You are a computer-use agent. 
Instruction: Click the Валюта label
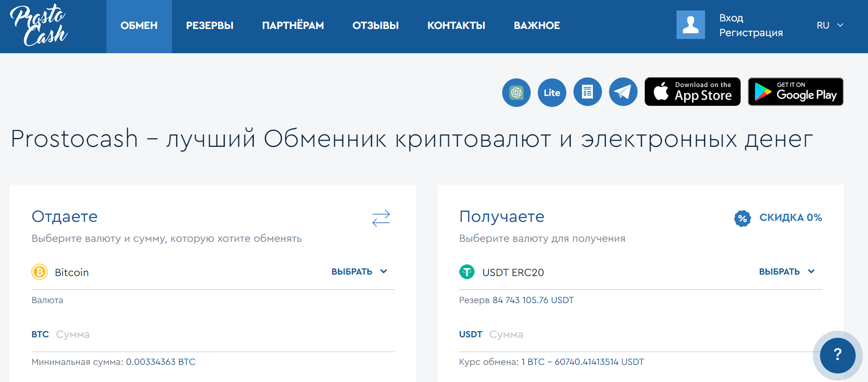47,300
